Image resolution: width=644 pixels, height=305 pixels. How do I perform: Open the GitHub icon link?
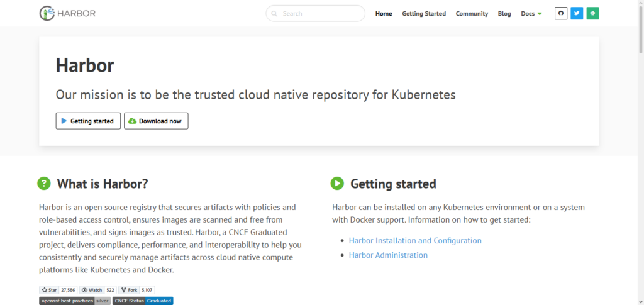click(x=561, y=13)
